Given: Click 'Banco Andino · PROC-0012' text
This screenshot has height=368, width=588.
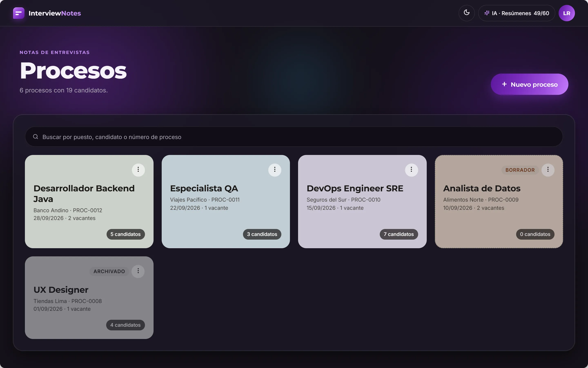Looking at the screenshot, I should [x=68, y=210].
